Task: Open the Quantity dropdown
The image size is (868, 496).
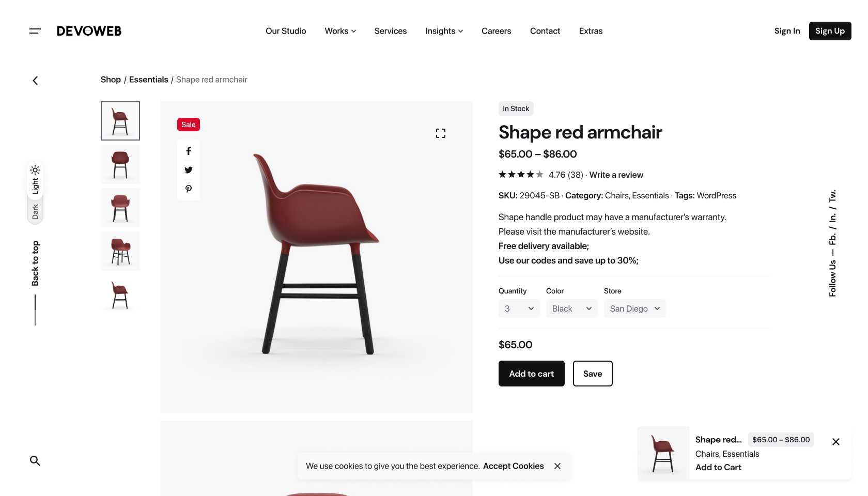Action: [519, 308]
